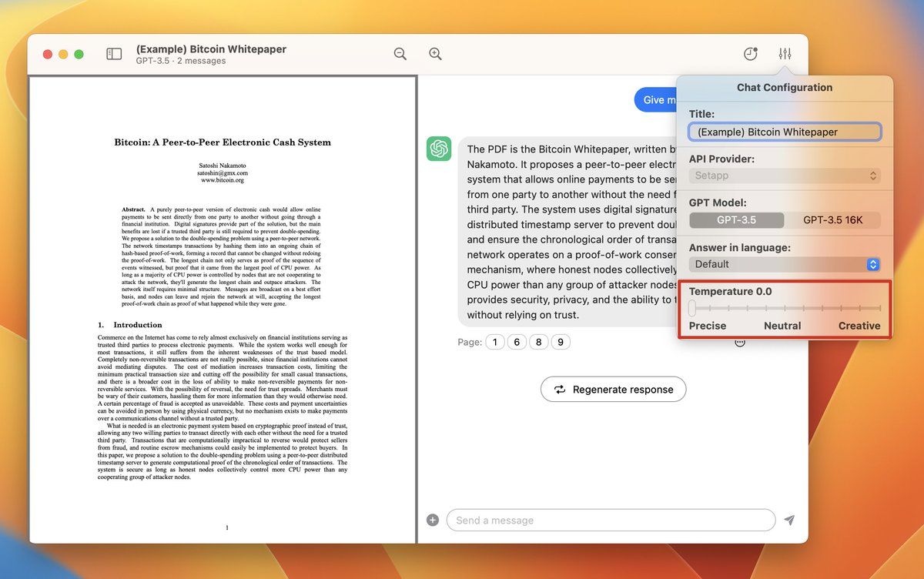
Task: Expand the API Provider Setapp dropdown
Action: 785,176
